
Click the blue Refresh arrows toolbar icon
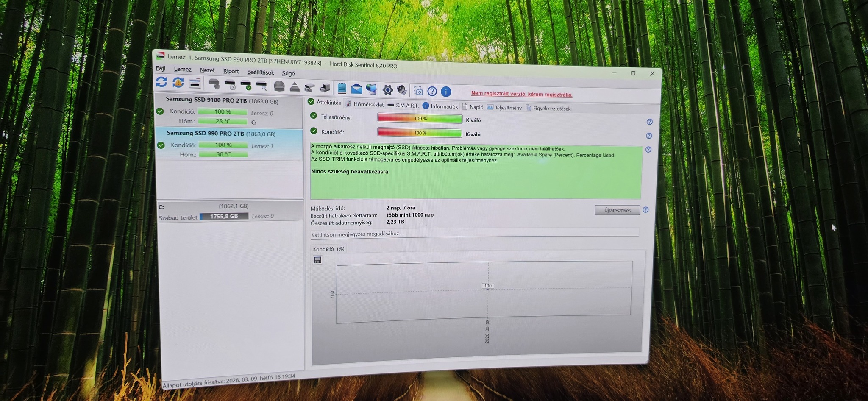tap(161, 82)
